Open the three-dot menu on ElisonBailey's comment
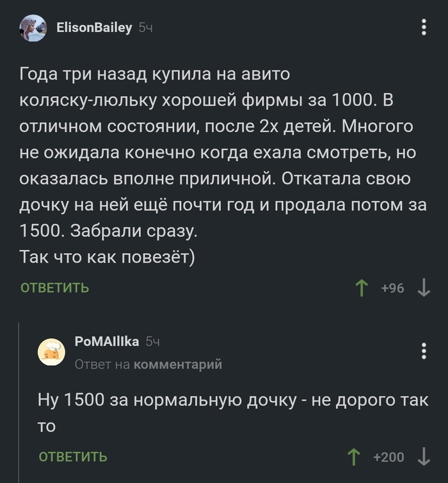Screen dimensions: 448x483 click(x=423, y=27)
